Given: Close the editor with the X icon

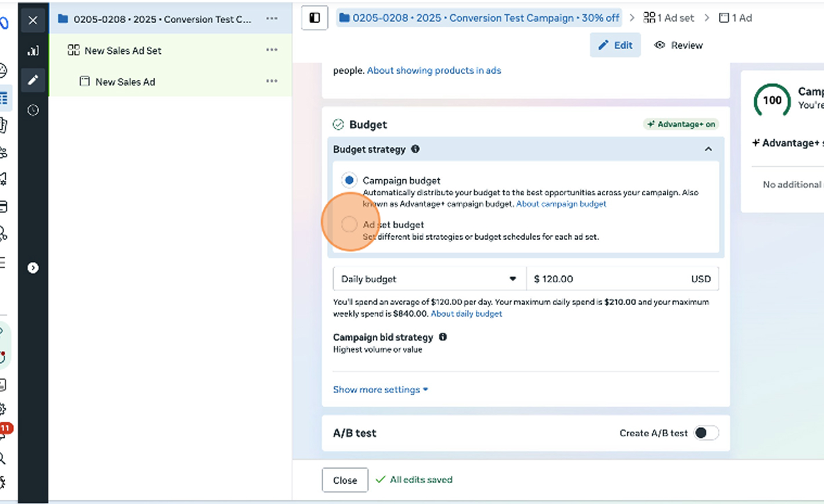Looking at the screenshot, I should point(33,20).
